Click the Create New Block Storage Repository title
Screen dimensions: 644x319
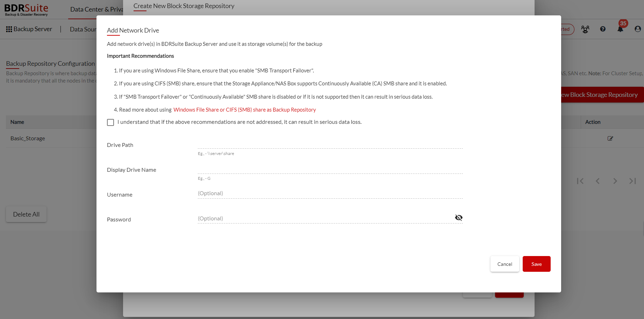(184, 6)
